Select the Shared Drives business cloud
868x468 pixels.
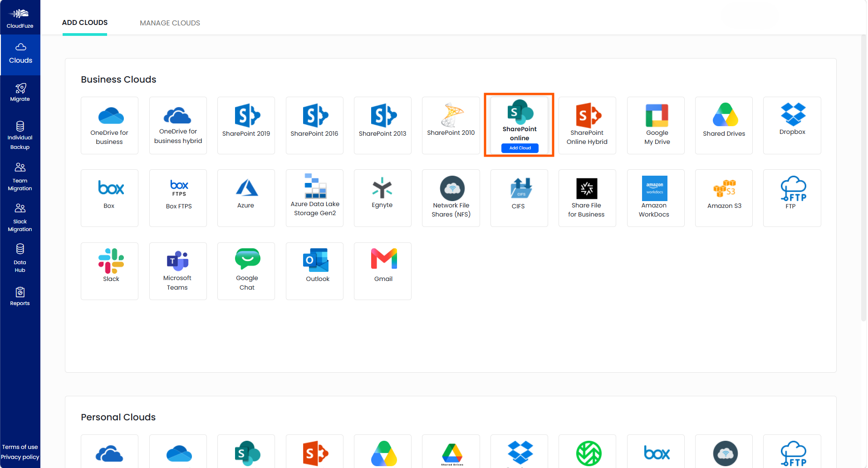coord(724,125)
